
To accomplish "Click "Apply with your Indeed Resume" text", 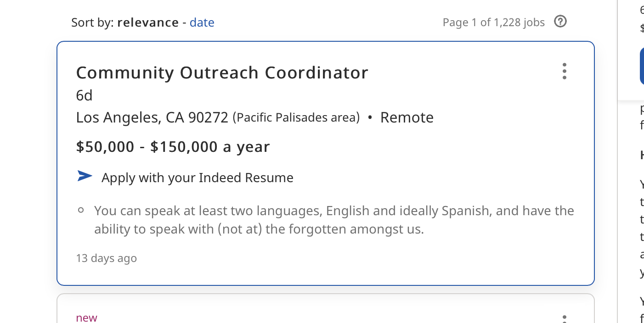I will click(x=198, y=178).
